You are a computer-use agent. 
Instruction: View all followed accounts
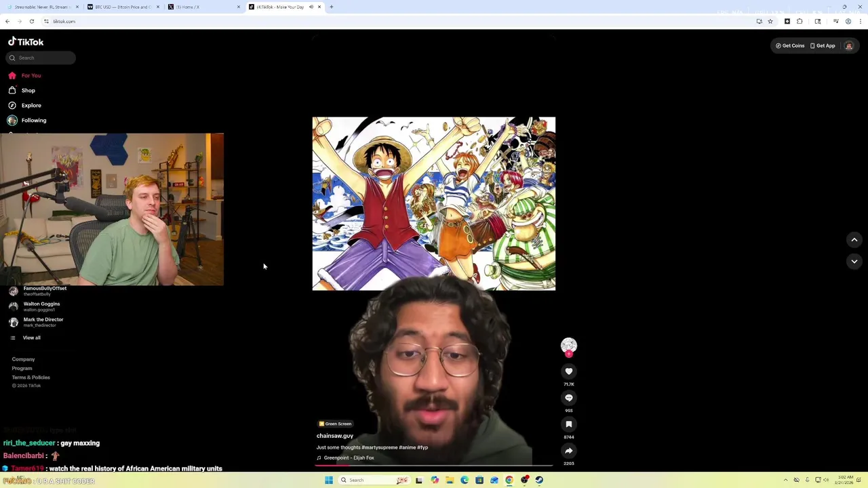click(x=26, y=338)
